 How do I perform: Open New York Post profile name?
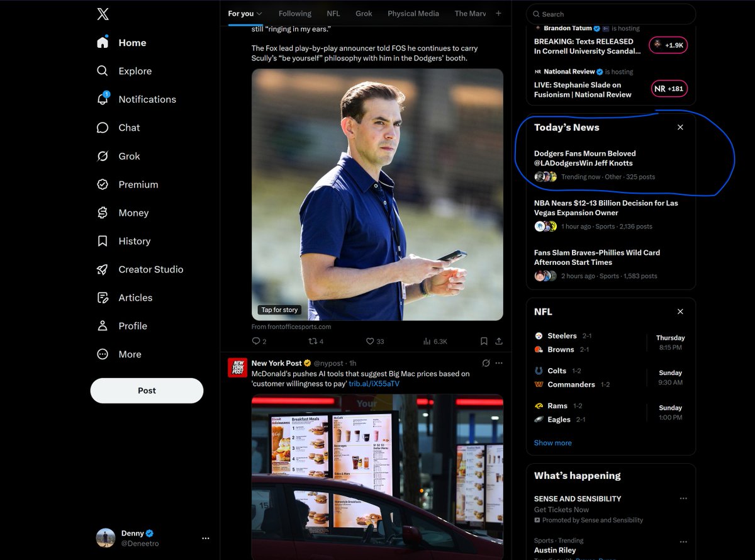point(277,363)
